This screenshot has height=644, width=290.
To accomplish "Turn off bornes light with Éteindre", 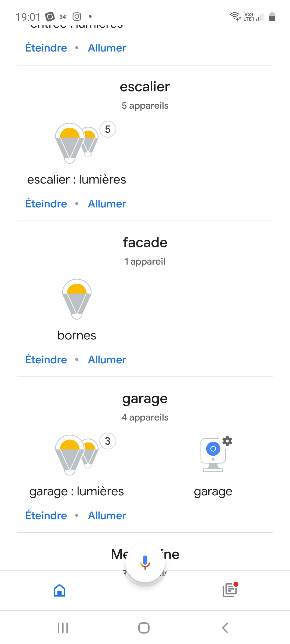I will (x=46, y=360).
